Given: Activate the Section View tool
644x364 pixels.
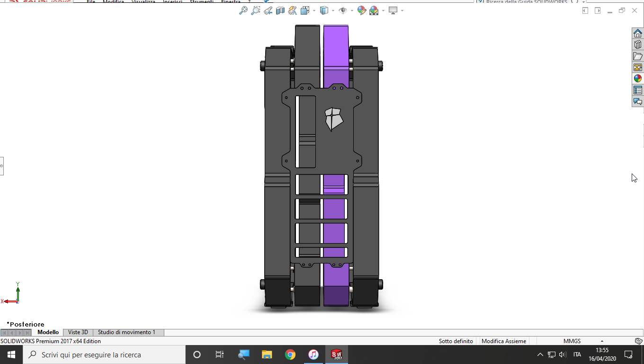Looking at the screenshot, I should tap(280, 10).
